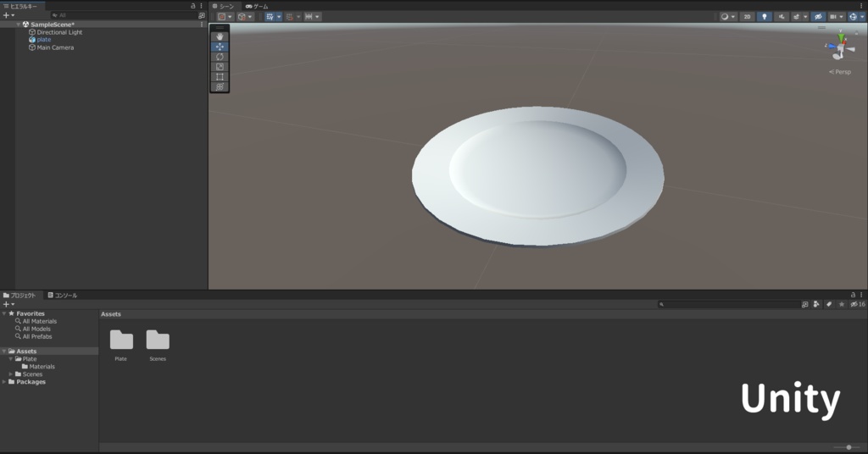Select the Hand view tool
The height and width of the screenshot is (454, 868).
(220, 36)
